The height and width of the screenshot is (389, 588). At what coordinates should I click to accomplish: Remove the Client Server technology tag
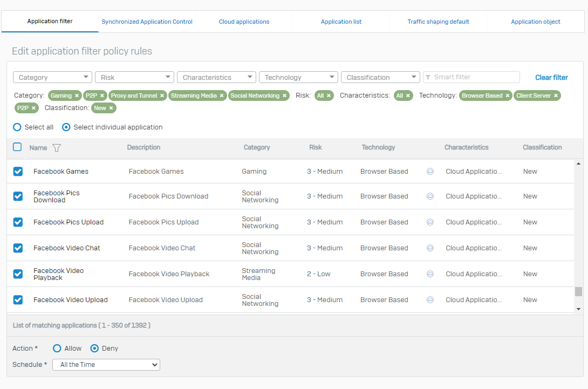(556, 95)
